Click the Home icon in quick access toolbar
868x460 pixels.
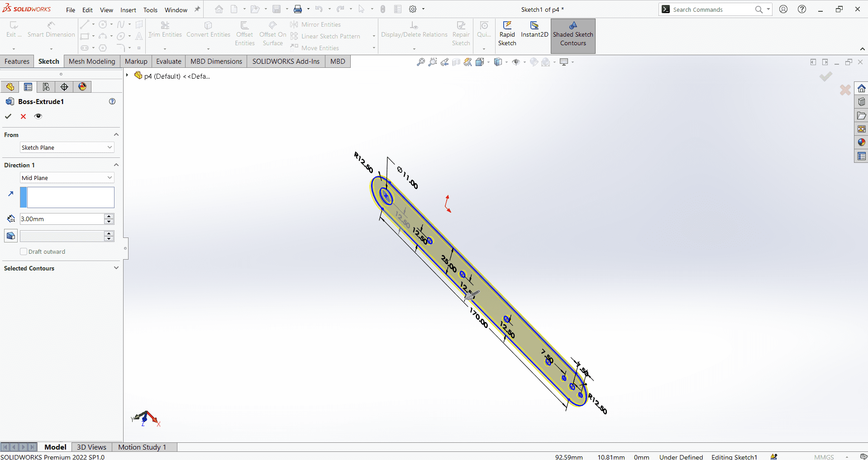coord(219,9)
